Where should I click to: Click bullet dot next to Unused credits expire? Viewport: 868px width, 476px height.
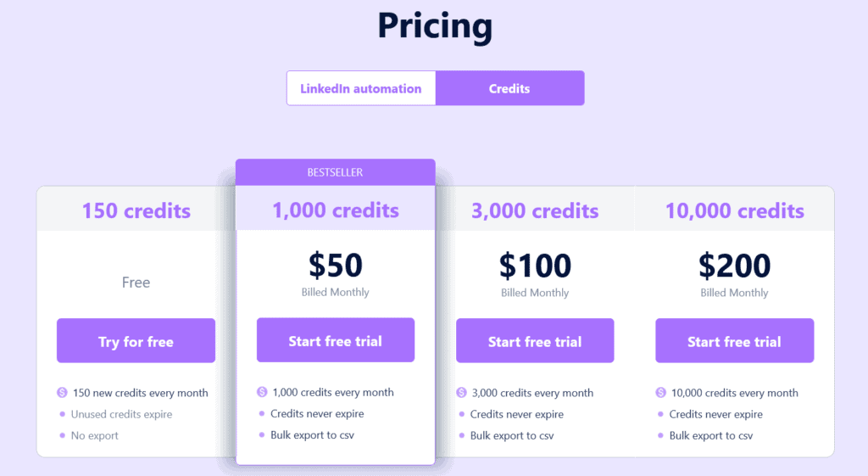point(62,414)
